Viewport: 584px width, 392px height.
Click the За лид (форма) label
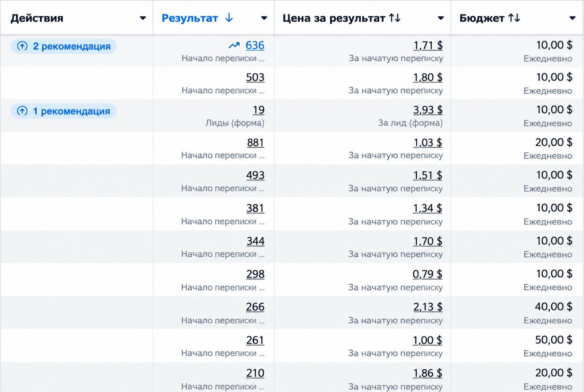pyautogui.click(x=410, y=123)
